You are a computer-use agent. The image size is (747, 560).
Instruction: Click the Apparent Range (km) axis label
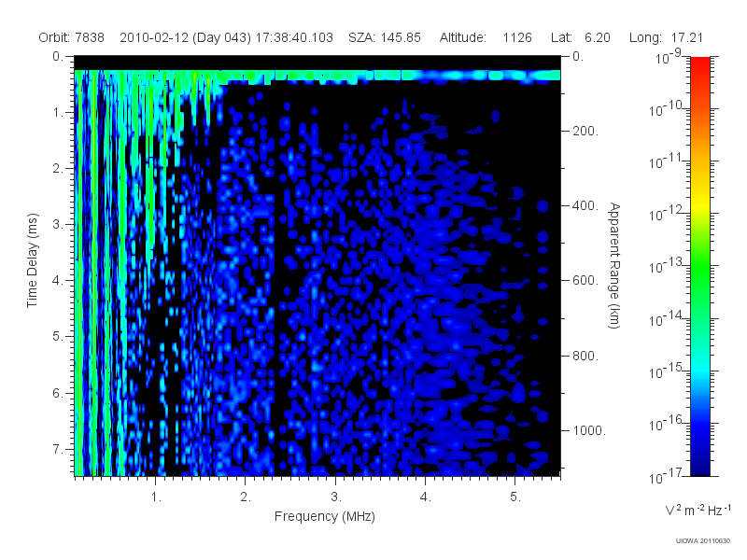click(x=614, y=266)
